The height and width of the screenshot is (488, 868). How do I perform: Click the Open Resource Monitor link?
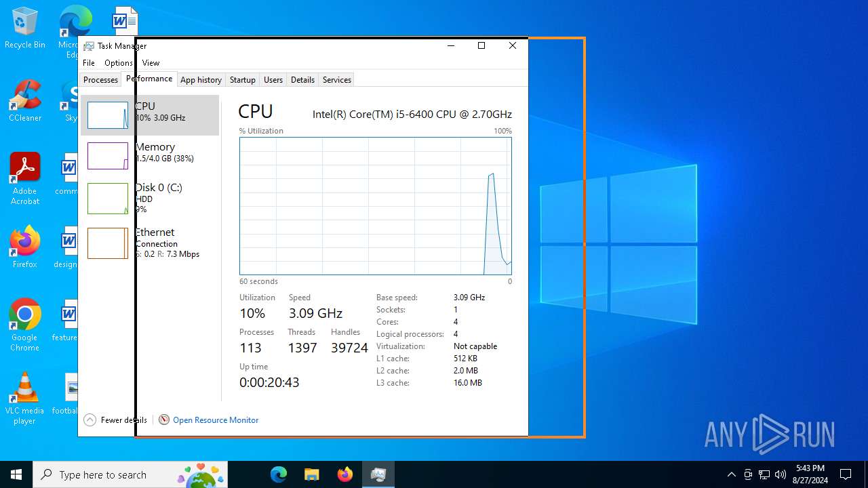click(216, 420)
